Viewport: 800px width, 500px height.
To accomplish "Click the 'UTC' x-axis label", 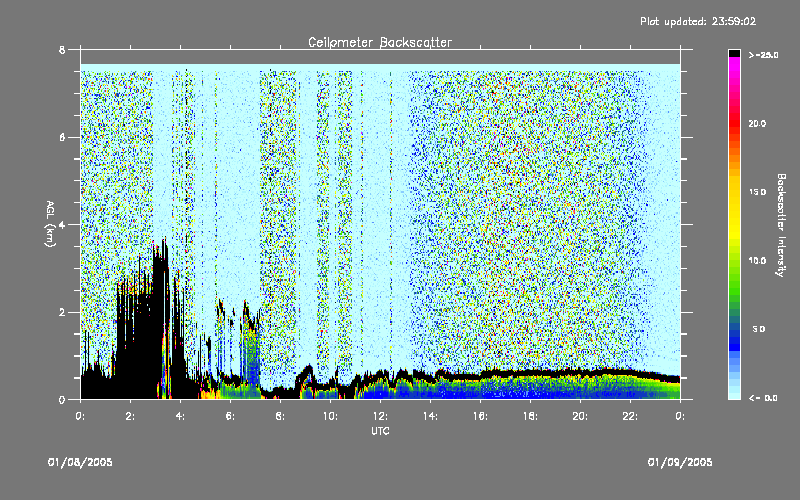I will (380, 431).
